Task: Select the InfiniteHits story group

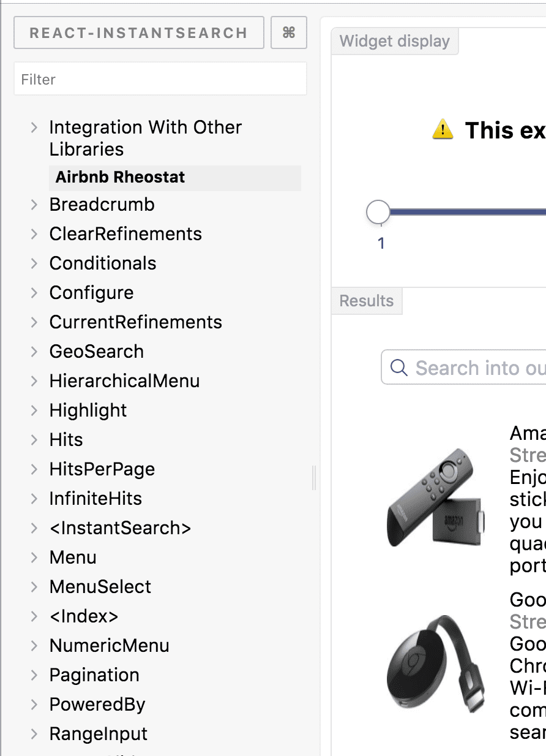Action: point(95,499)
